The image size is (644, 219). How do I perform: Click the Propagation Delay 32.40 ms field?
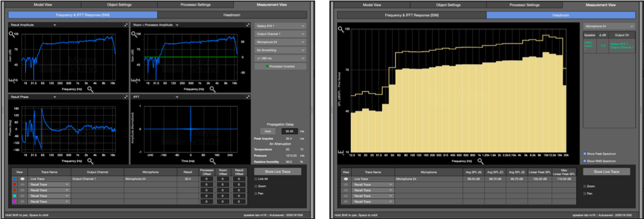coord(289,131)
